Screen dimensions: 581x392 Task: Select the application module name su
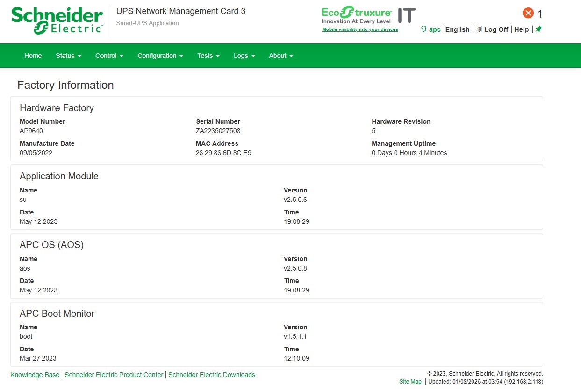[x=23, y=200]
